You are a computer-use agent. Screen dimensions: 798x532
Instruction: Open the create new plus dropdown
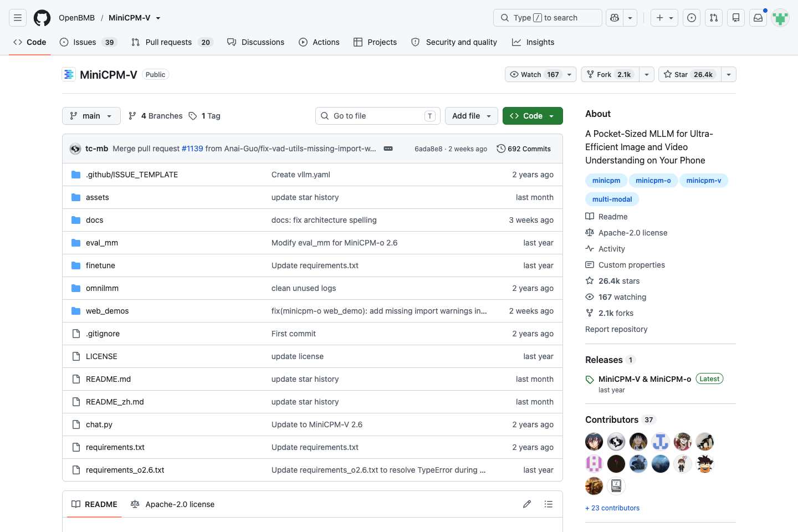(x=664, y=18)
